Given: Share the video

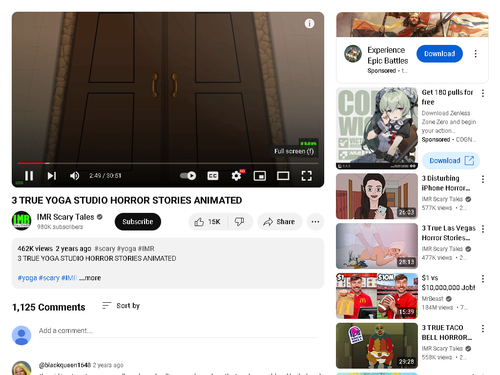Looking at the screenshot, I should click(279, 222).
